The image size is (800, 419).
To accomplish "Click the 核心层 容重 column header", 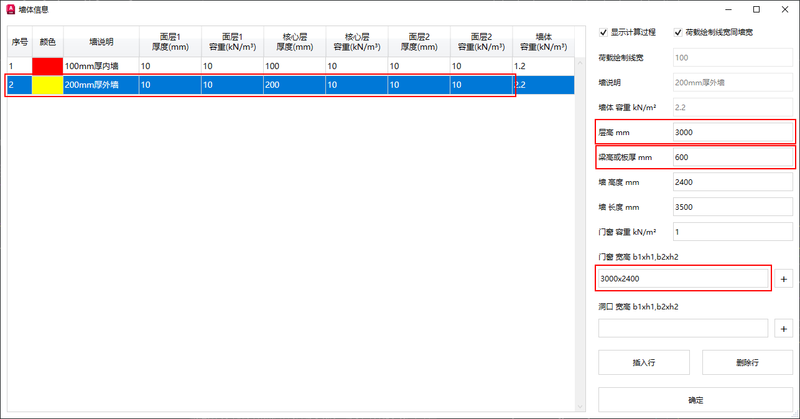I will (357, 42).
